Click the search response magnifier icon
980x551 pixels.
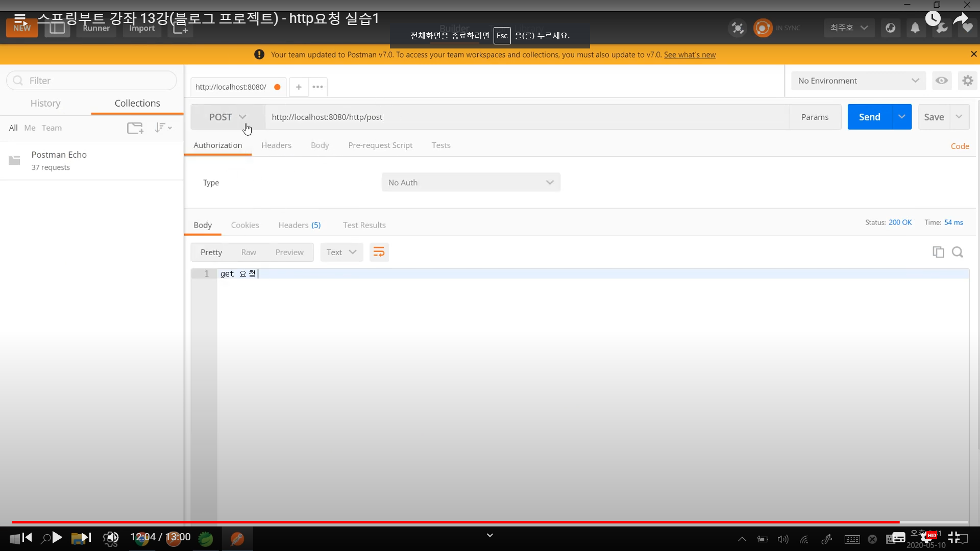[x=958, y=252]
